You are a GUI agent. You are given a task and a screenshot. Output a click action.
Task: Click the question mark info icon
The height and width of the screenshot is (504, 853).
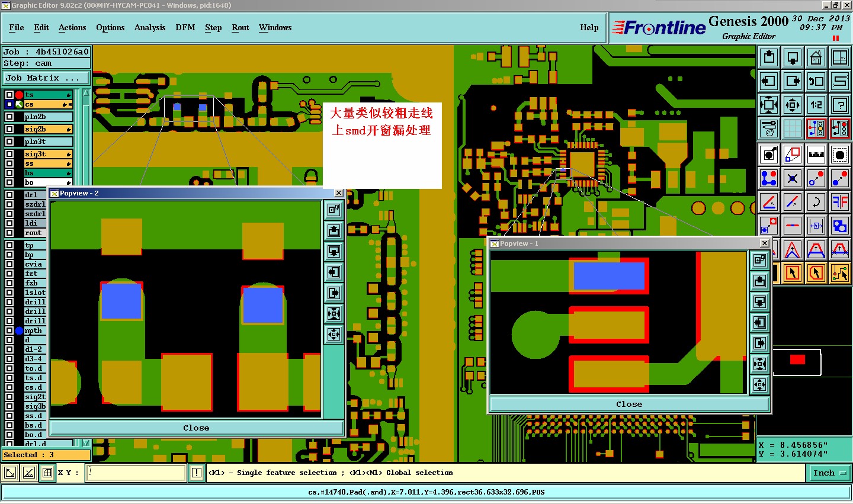(840, 105)
